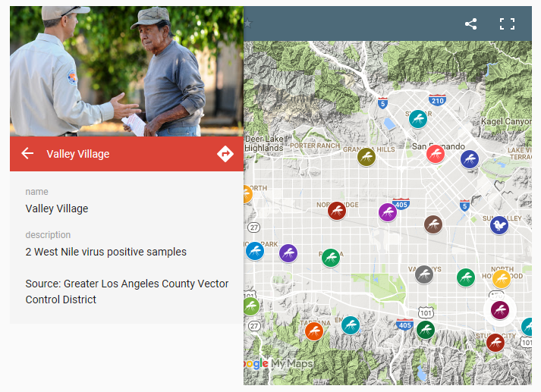Star this map
The width and height of the screenshot is (541, 392).
click(x=247, y=24)
